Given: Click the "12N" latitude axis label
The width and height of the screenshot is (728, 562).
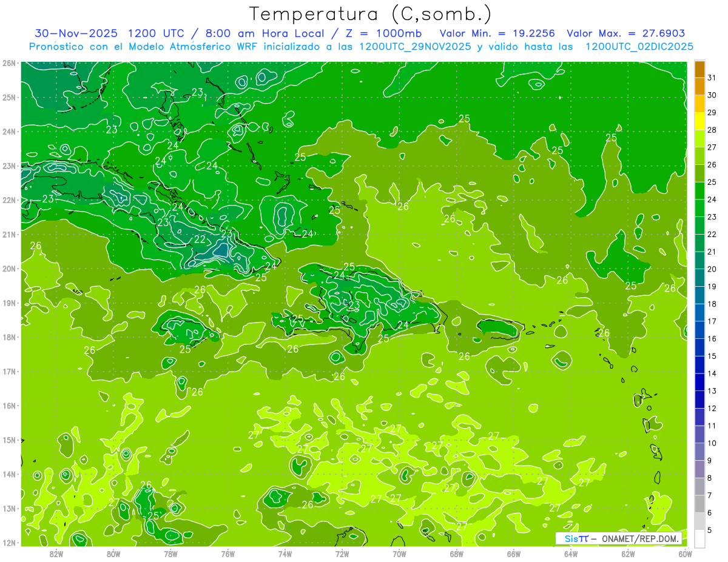Looking at the screenshot, I should pos(8,543).
